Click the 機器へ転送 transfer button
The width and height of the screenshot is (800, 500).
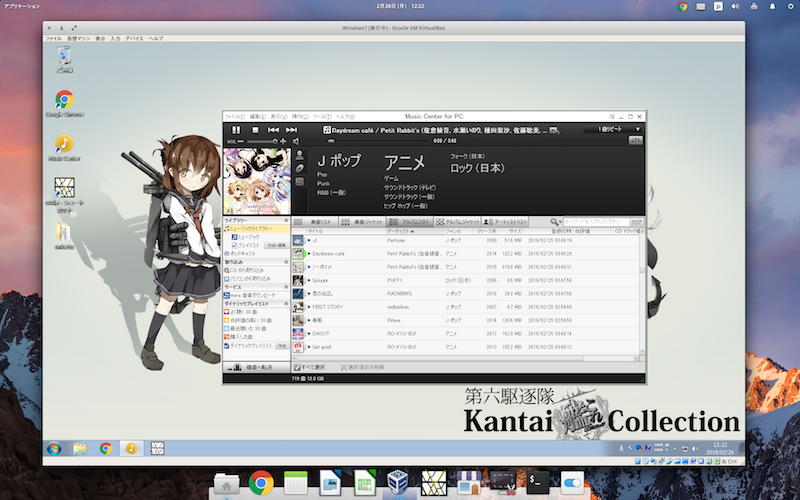pos(257,367)
